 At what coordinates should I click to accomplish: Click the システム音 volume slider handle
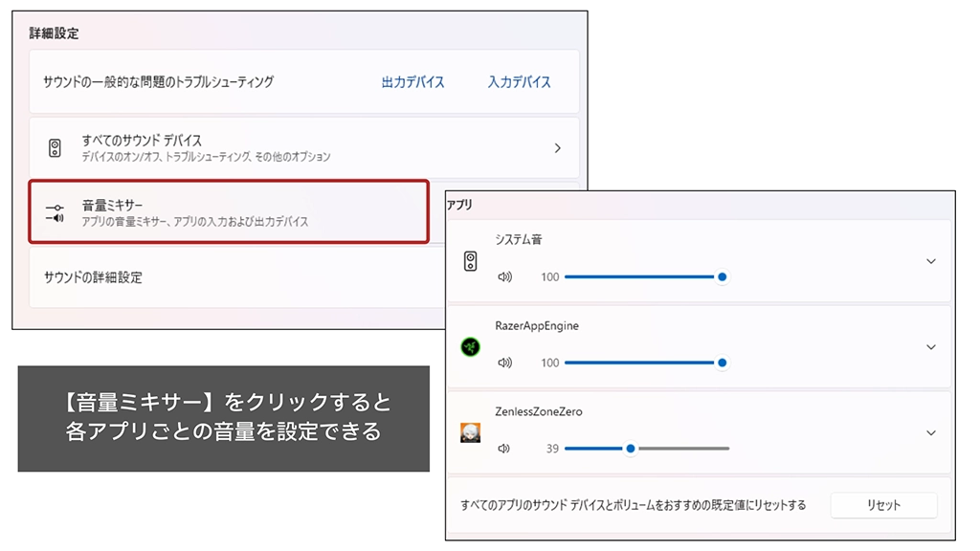(723, 277)
